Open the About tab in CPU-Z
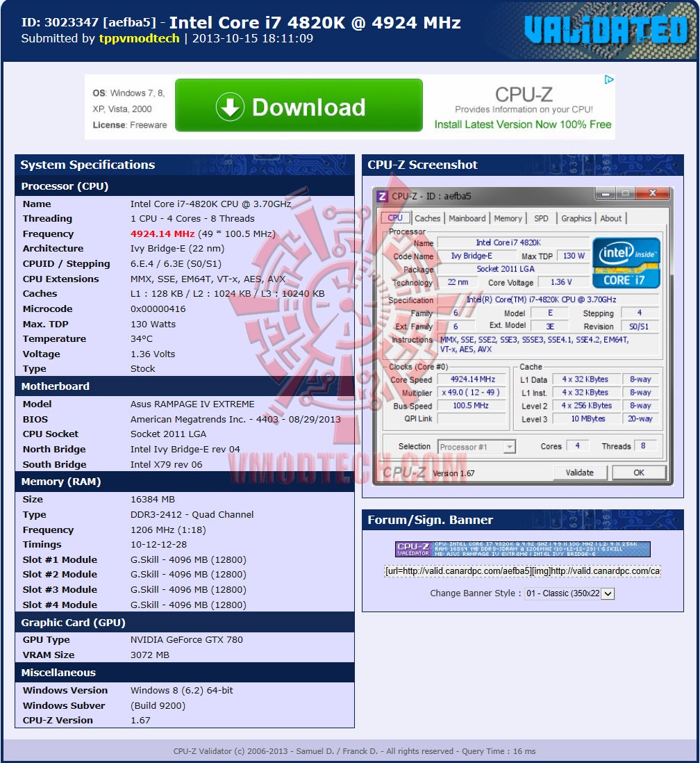This screenshot has width=700, height=763. (x=610, y=218)
